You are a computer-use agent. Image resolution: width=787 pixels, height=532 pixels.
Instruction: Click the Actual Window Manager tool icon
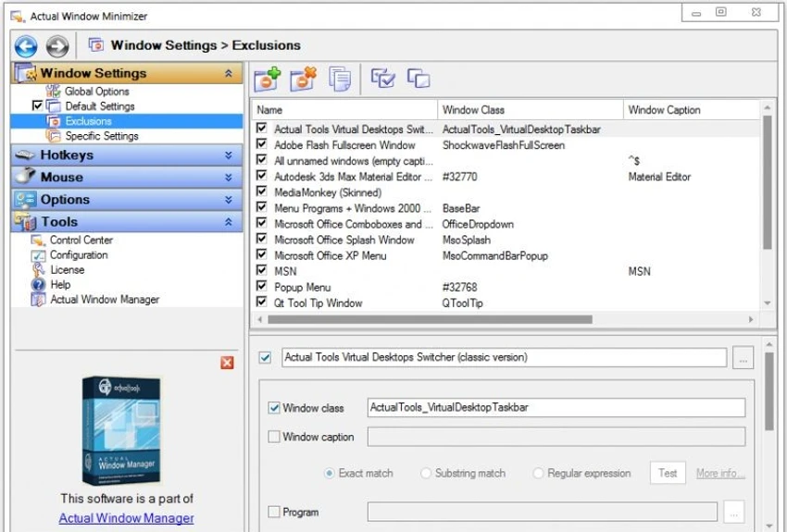(38, 300)
